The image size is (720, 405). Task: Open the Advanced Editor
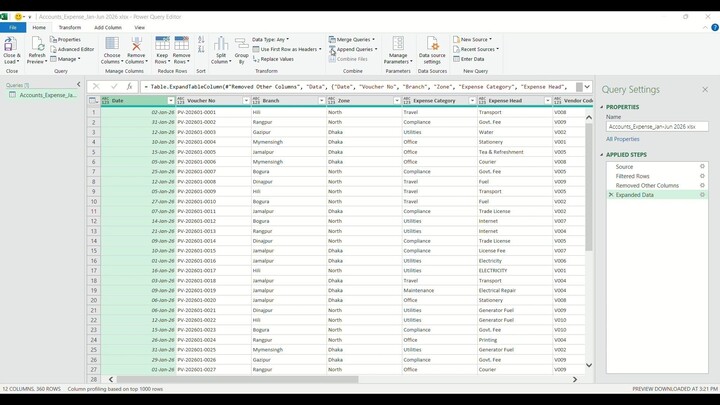(x=72, y=49)
